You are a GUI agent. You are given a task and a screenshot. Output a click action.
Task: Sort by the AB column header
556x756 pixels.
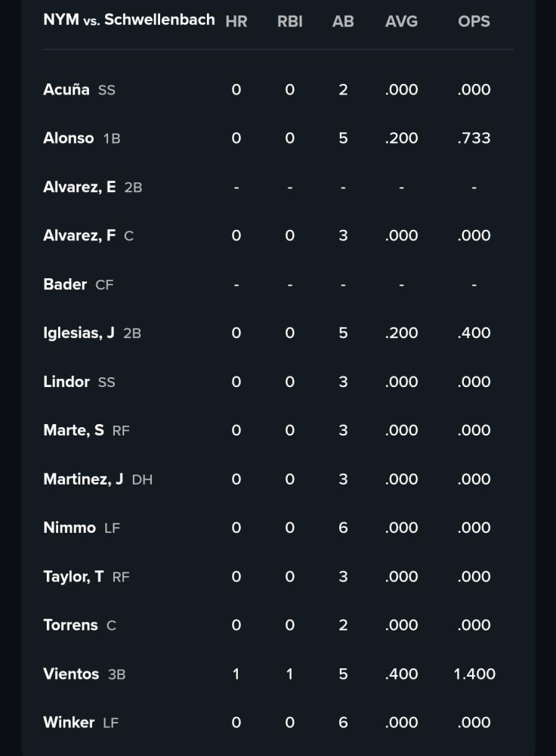(x=343, y=22)
